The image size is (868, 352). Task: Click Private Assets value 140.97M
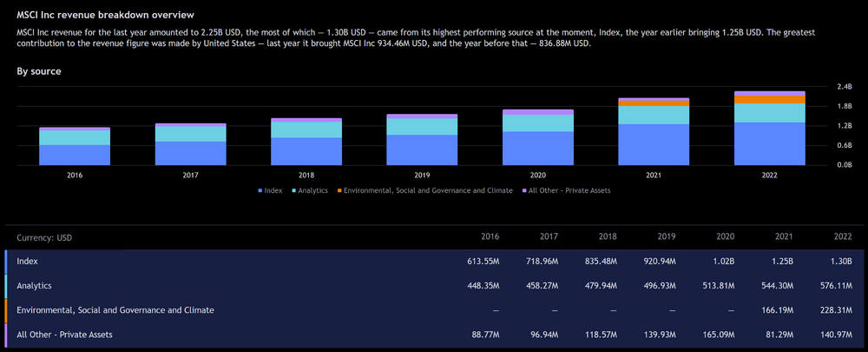pos(835,335)
